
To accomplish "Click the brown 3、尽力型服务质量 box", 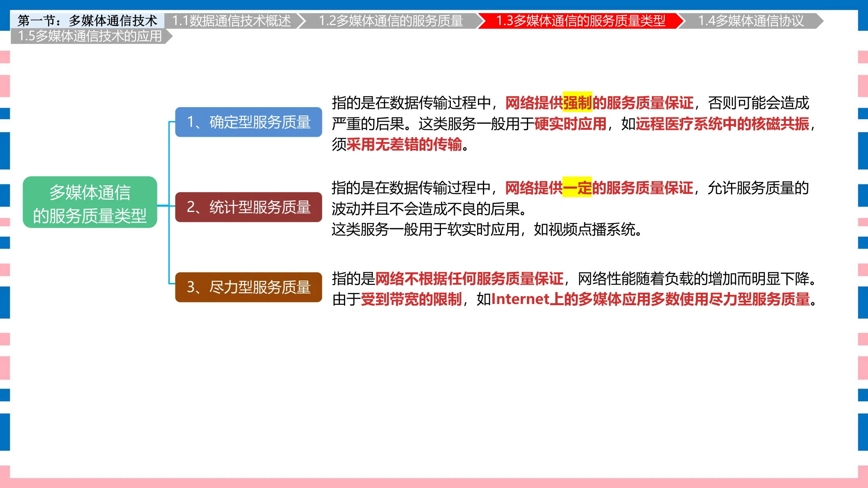I will click(x=249, y=287).
